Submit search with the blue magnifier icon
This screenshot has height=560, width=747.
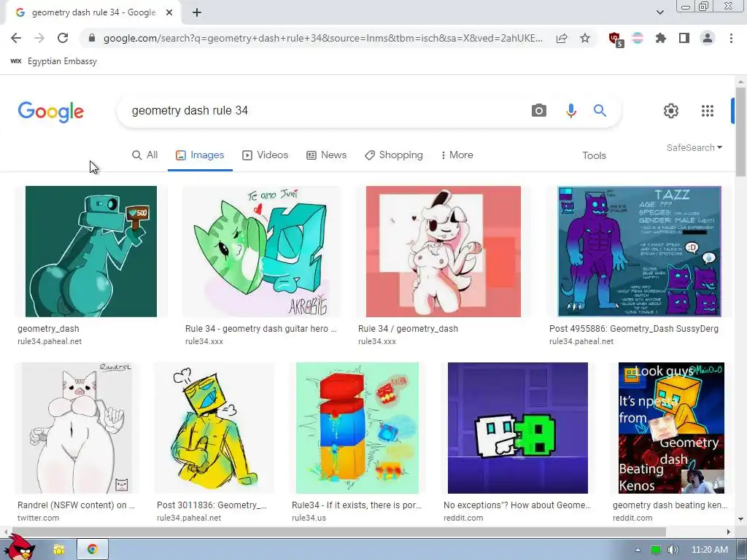click(600, 111)
